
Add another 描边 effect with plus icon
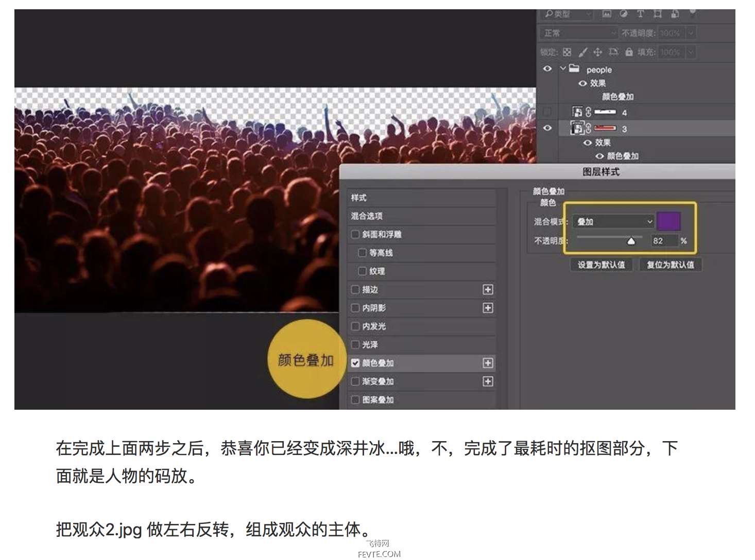click(x=488, y=289)
